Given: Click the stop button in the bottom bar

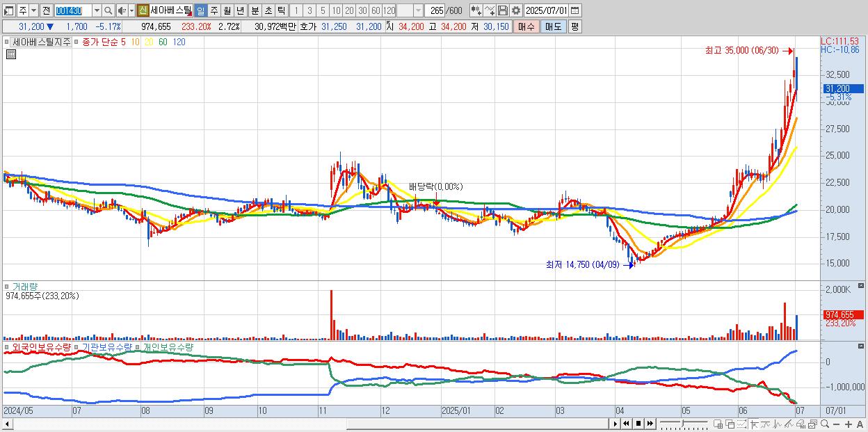Looking at the screenshot, I should 638,424.
